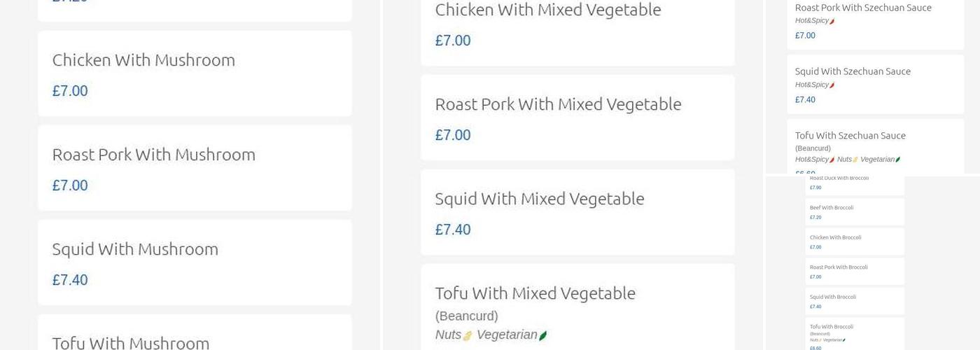980x350 pixels.
Task: Select Beef With Broccoli item
Action: click(x=832, y=208)
